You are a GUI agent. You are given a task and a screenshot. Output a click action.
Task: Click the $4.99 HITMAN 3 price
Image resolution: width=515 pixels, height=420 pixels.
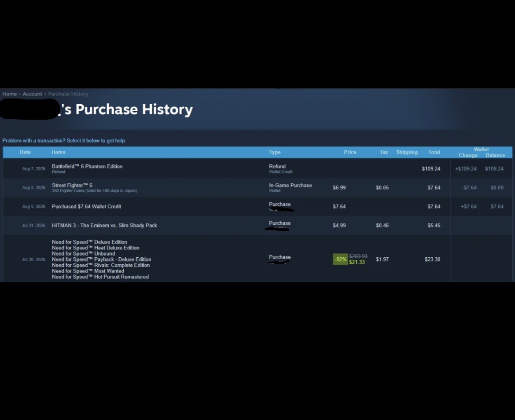click(339, 226)
